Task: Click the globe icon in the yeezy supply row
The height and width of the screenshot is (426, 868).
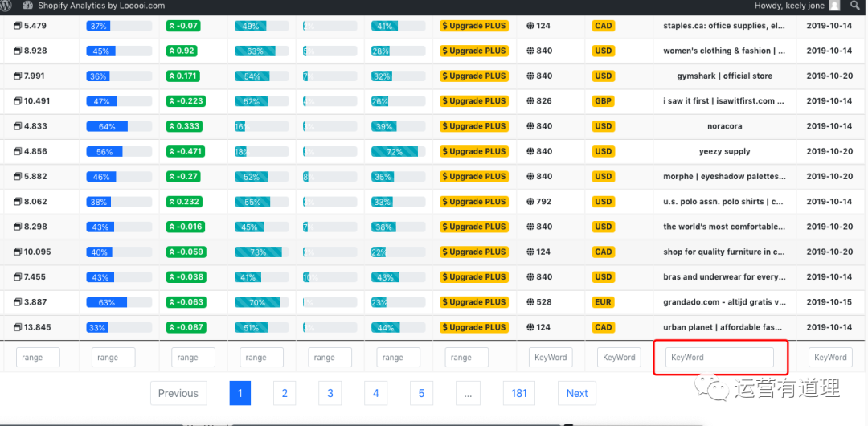Action: point(530,151)
